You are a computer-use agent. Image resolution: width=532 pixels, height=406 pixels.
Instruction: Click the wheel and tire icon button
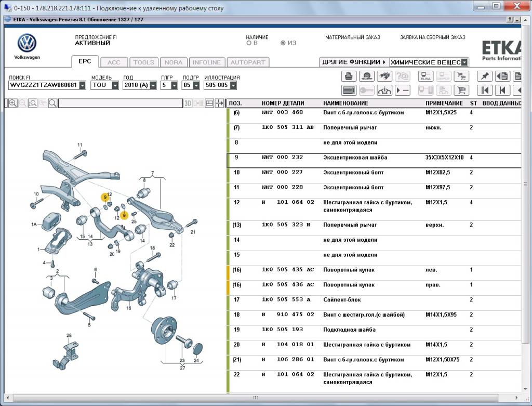pos(366,76)
